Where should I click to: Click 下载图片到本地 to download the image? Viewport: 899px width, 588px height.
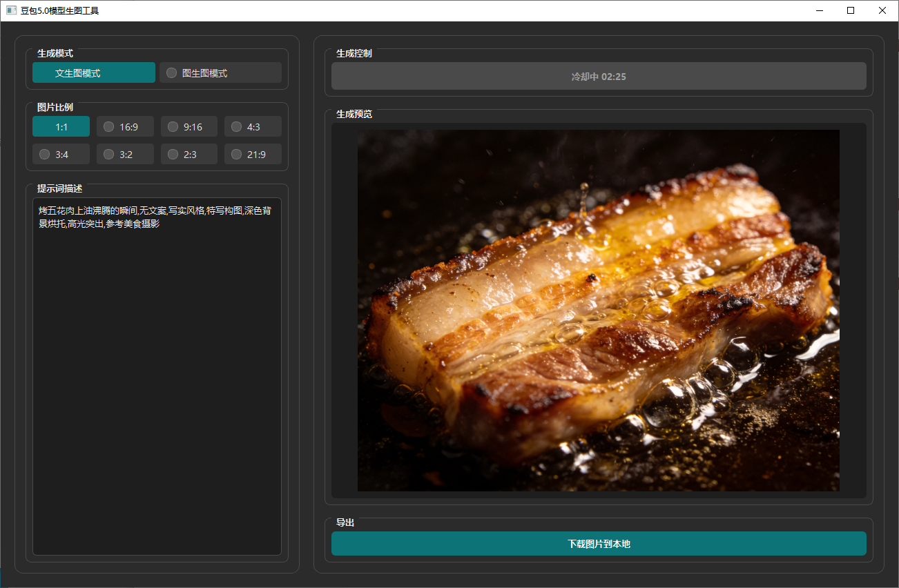coord(599,544)
